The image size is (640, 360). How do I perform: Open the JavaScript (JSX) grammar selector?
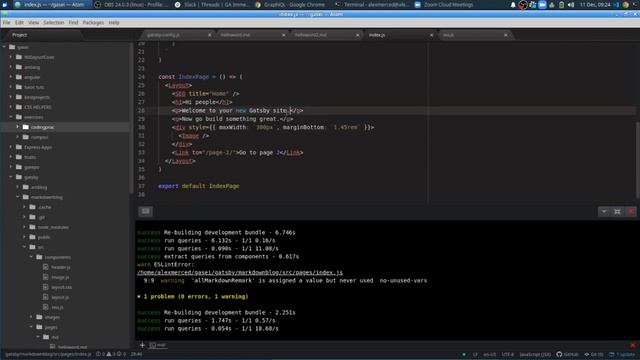pos(535,354)
